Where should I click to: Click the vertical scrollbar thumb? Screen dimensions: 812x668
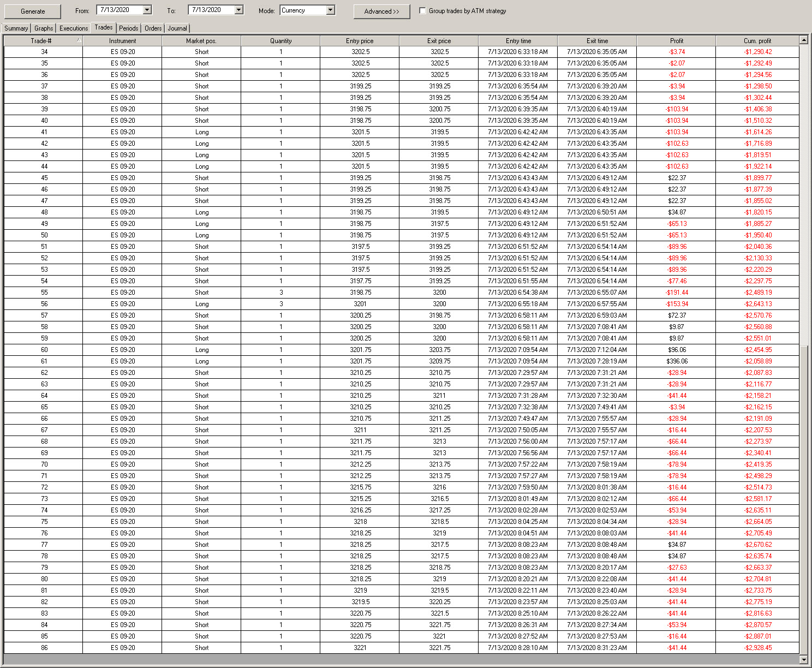click(x=803, y=500)
